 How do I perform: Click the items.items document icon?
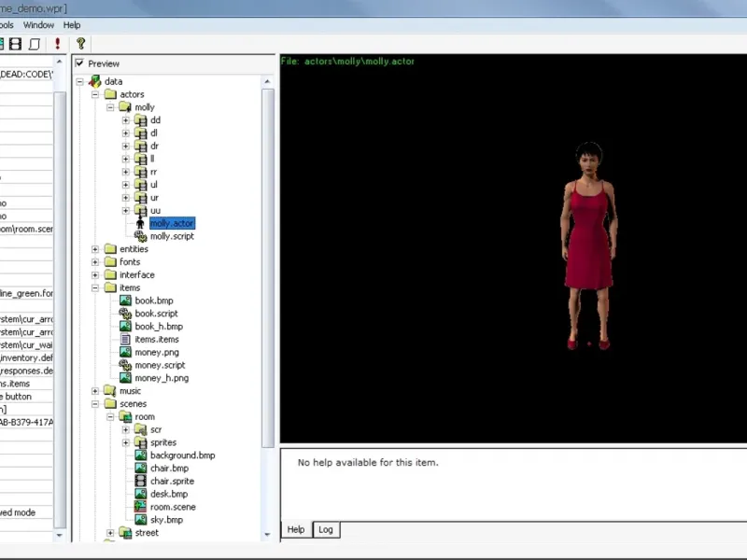click(125, 339)
